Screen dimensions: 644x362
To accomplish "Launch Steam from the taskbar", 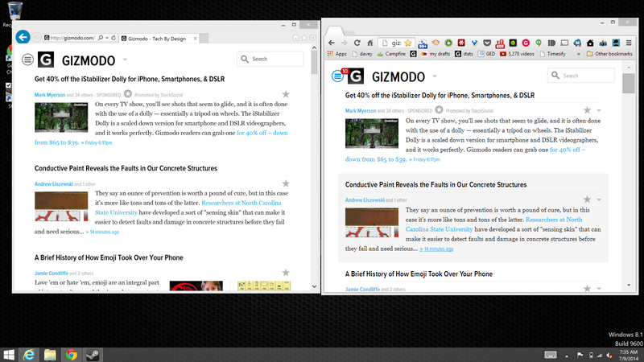I will 92,355.
